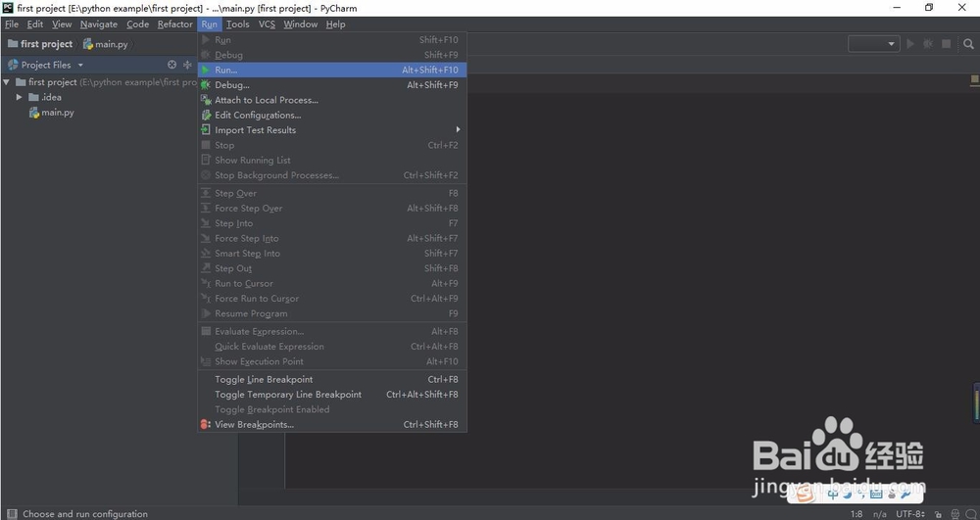980x520 pixels.
Task: Click the main.py Python file icon in breadcrumb
Action: [88, 44]
